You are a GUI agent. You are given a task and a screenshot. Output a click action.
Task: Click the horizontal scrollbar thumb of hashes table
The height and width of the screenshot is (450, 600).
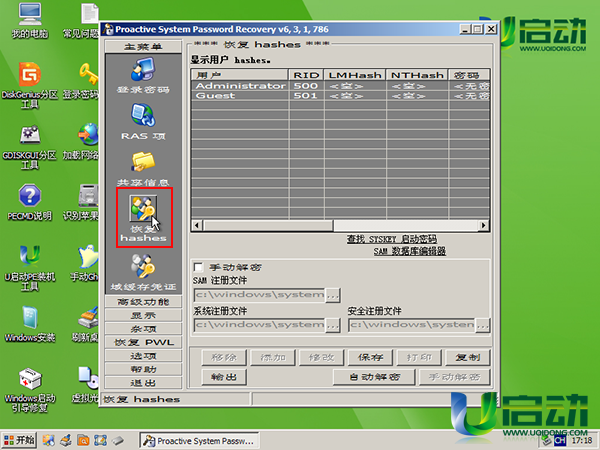point(268,225)
